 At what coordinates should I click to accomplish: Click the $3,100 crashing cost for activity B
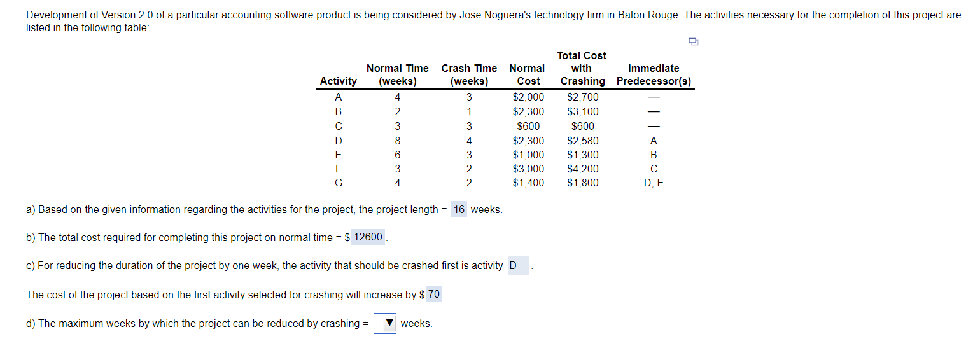point(582,111)
